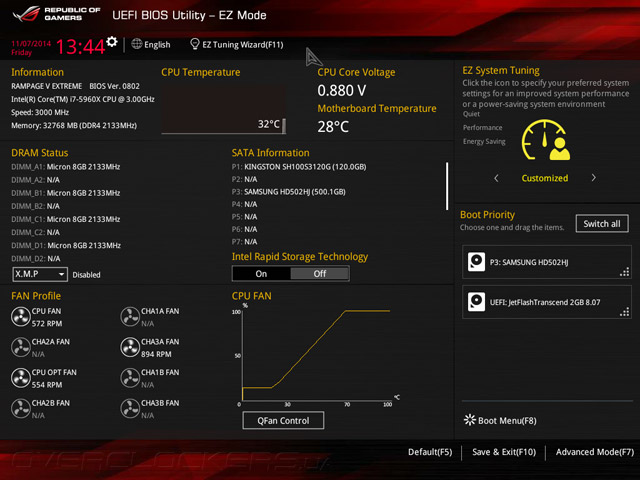Image resolution: width=640 pixels, height=480 pixels.
Task: Click disk icon of UEFI JetFlashTranscend entry
Action: tap(476, 302)
